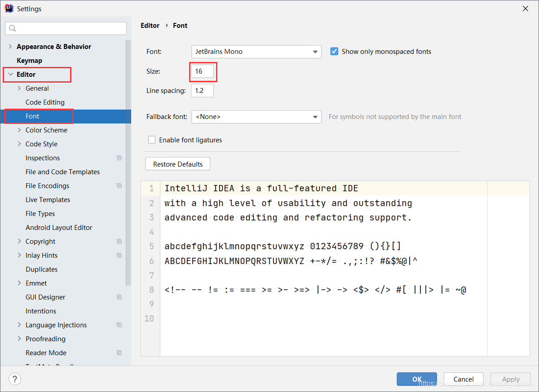Click the settings search field
Viewport: 539px width, 392px height.
point(66,28)
